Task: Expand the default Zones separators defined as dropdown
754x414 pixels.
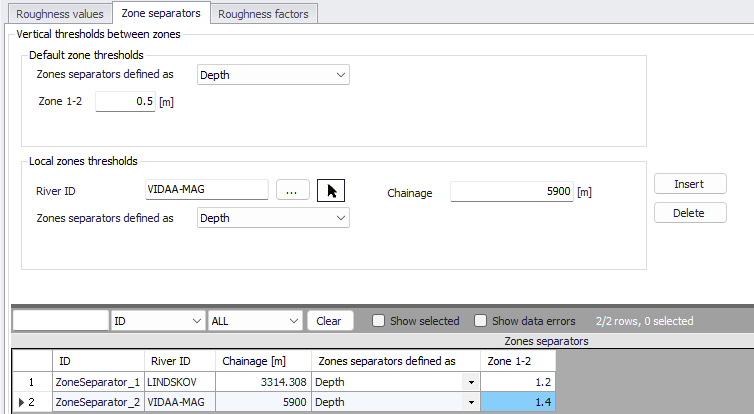Action: [273, 75]
